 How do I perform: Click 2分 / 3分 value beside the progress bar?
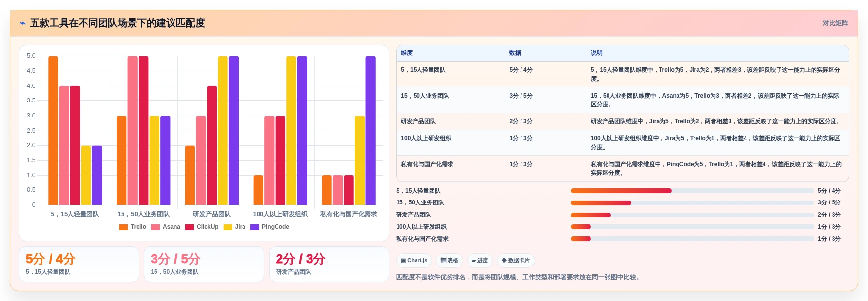(829, 215)
